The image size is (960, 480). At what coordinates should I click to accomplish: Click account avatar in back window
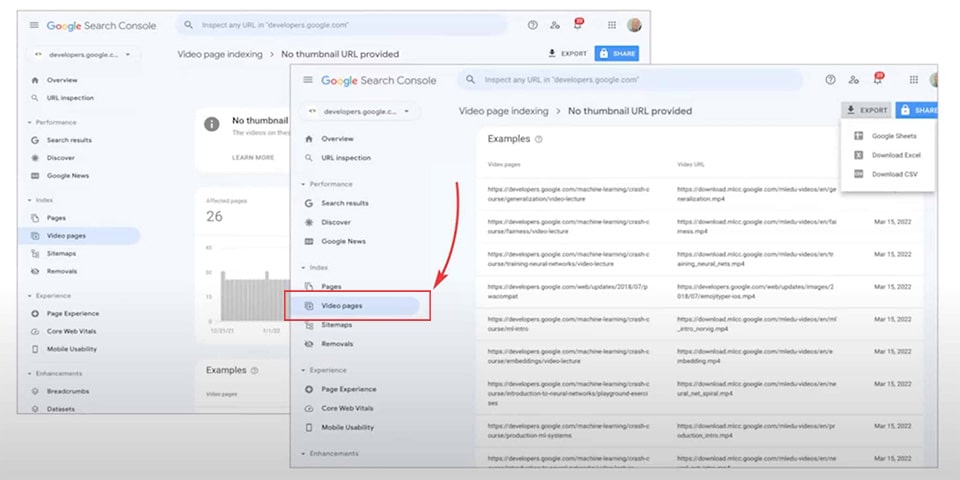(634, 25)
